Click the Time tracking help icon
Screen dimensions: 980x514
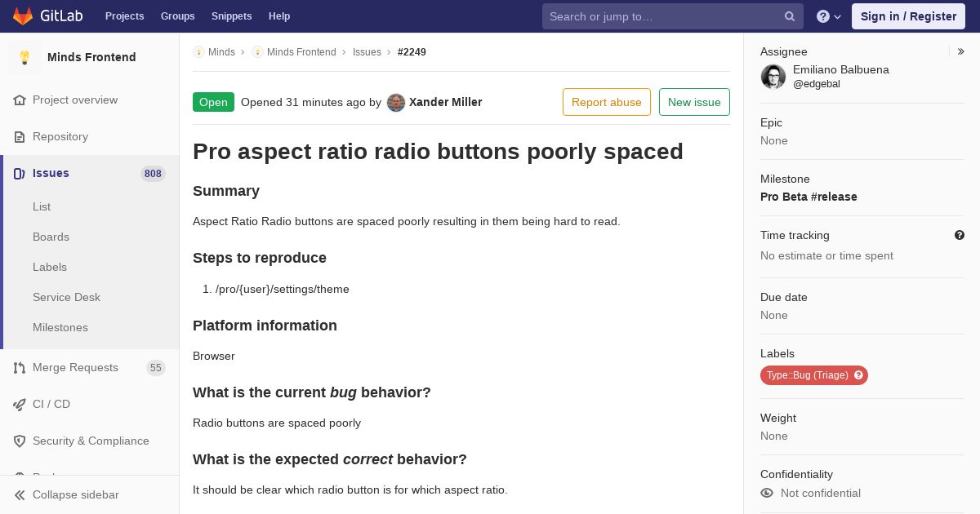click(x=960, y=235)
